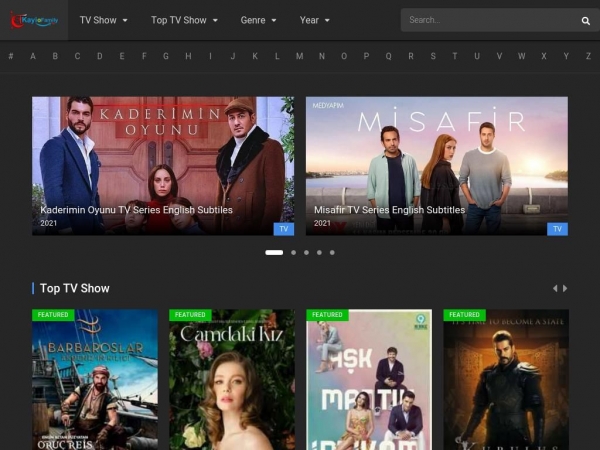This screenshot has width=600, height=450.
Task: Click TV badge on Misafir banner
Action: (x=558, y=229)
